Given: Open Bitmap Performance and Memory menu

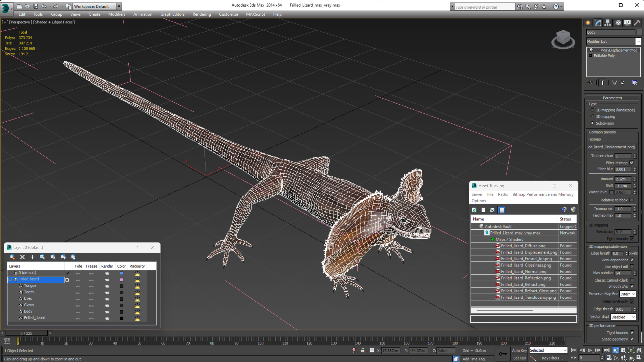Looking at the screenshot, I should tap(543, 194).
